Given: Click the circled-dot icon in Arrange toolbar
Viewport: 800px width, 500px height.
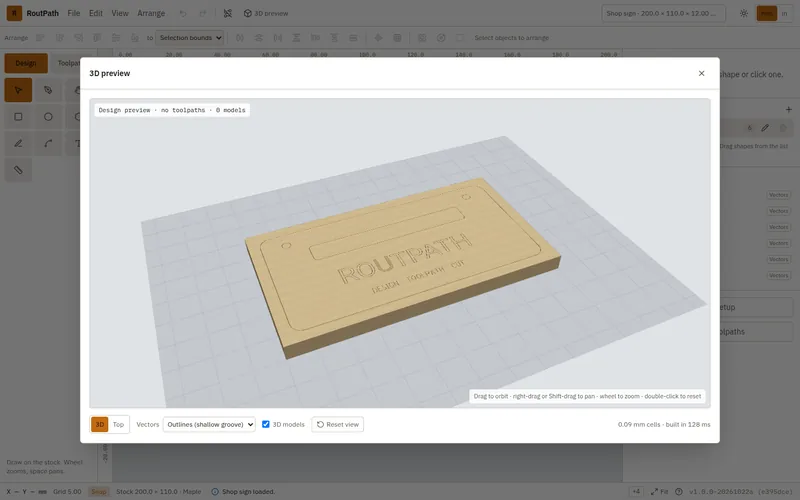Looking at the screenshot, I should 441,38.
